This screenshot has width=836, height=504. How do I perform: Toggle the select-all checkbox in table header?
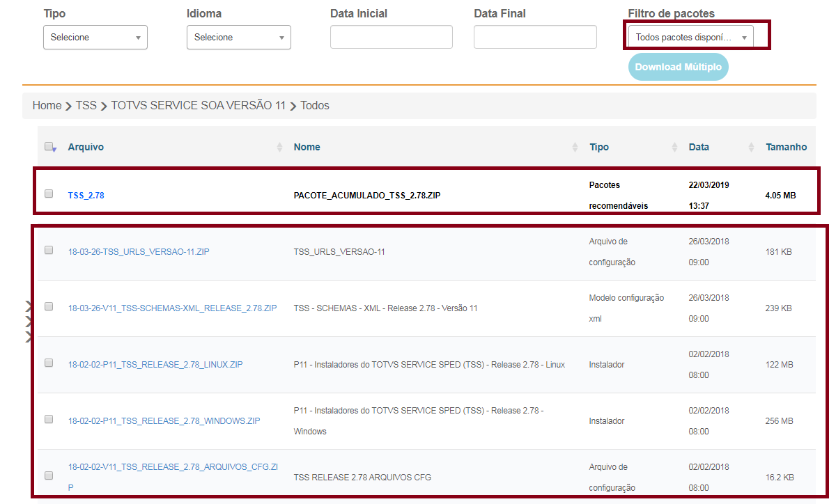click(x=49, y=147)
